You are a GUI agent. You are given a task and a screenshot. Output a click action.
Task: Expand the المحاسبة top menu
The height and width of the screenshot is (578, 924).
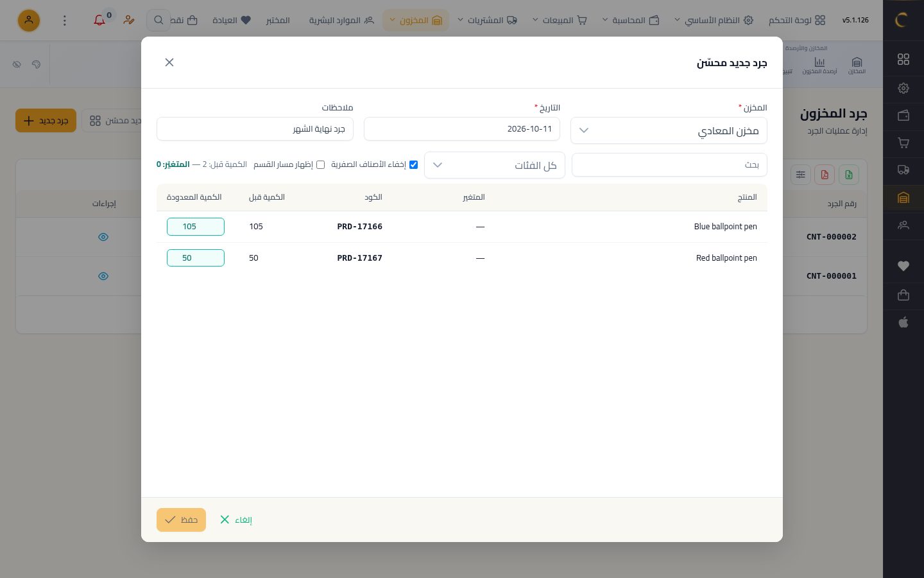pos(631,21)
